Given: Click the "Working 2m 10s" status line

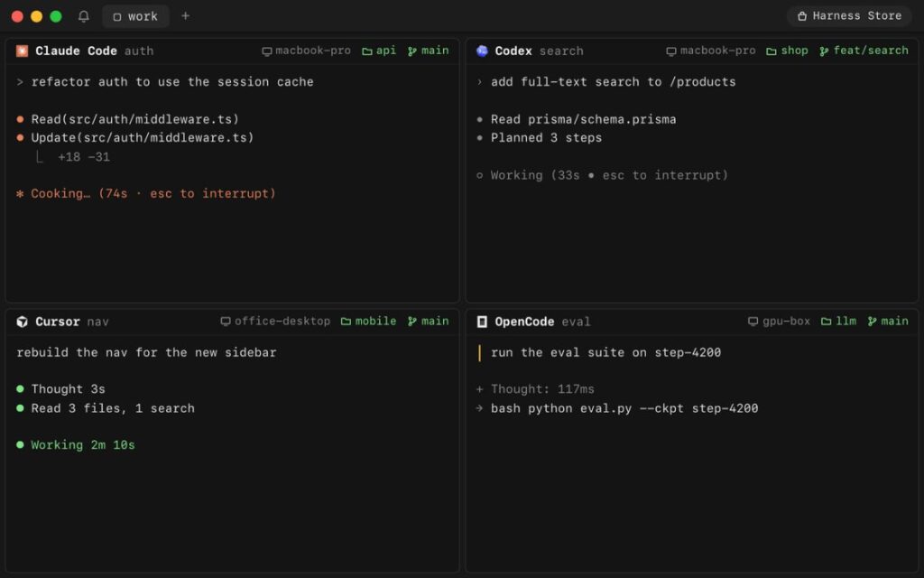Looking at the screenshot, I should pyautogui.click(x=82, y=445).
